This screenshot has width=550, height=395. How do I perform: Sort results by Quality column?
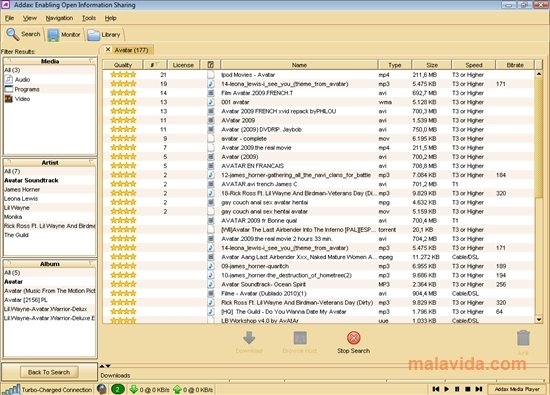point(123,65)
